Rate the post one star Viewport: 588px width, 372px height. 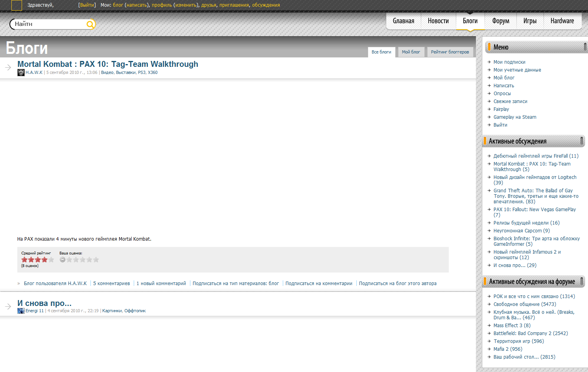pos(69,260)
